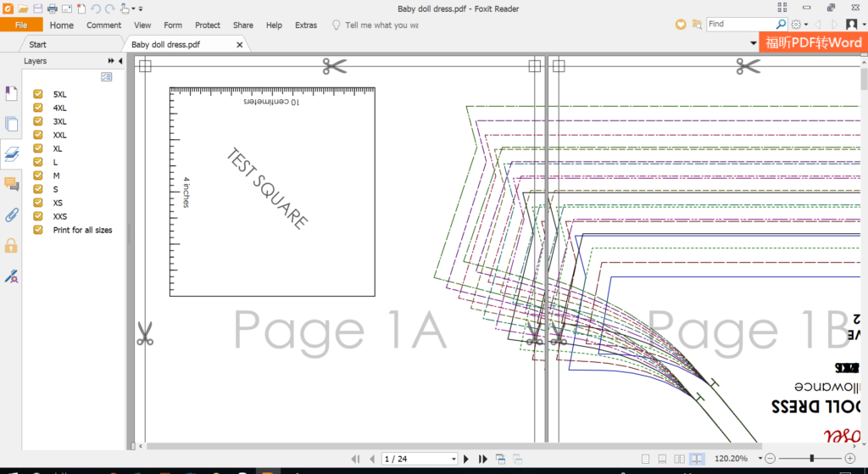Collapse the Layers panel arrow
868x474 pixels.
click(120, 61)
